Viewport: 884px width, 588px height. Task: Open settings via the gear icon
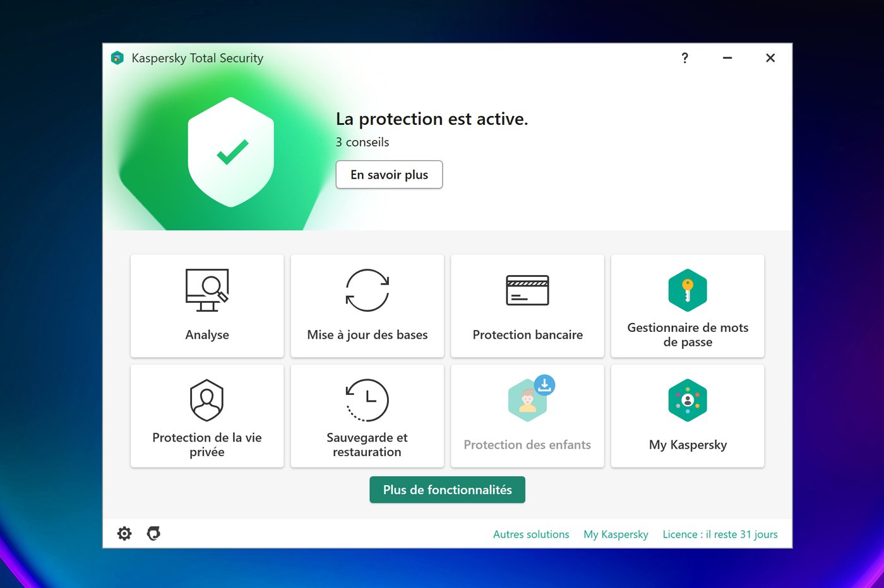point(124,534)
